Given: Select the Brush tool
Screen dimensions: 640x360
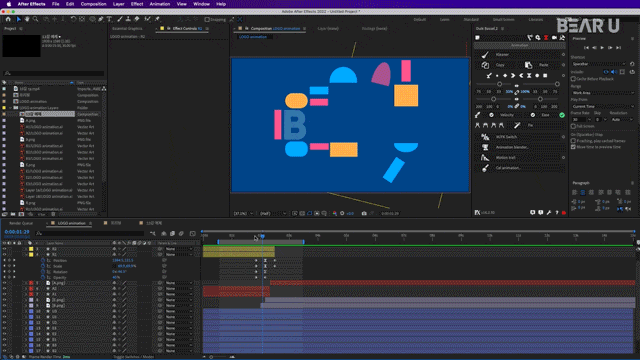Looking at the screenshot, I should (x=120, y=19).
